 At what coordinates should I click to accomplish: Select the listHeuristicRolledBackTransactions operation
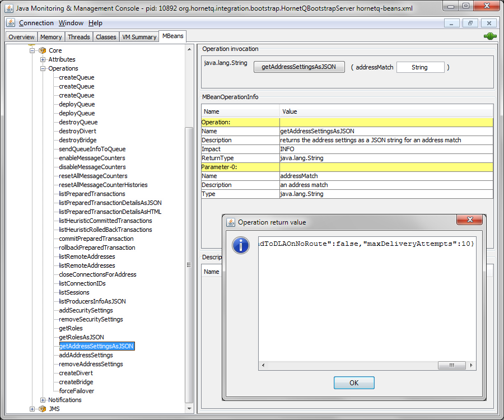(x=105, y=230)
